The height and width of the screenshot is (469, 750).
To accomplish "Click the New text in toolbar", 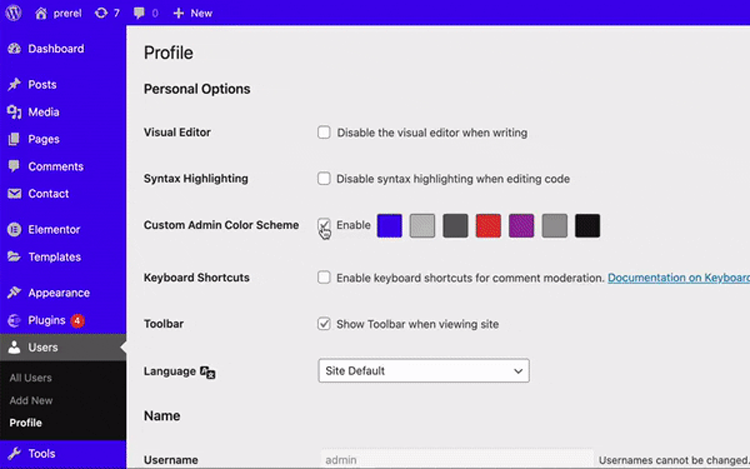I will pos(201,13).
